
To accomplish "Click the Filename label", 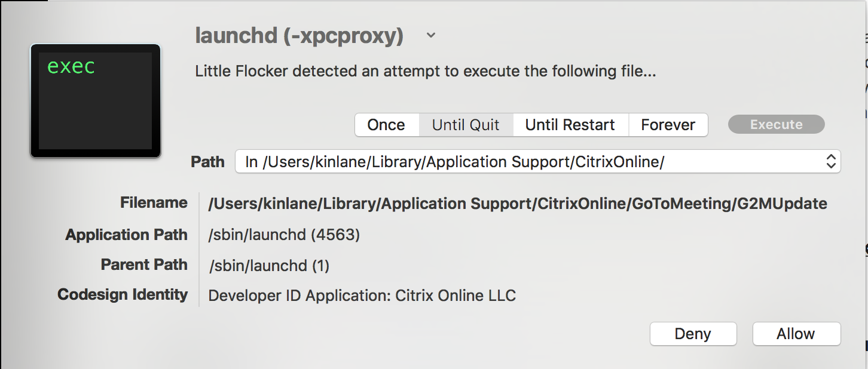I will tap(154, 203).
